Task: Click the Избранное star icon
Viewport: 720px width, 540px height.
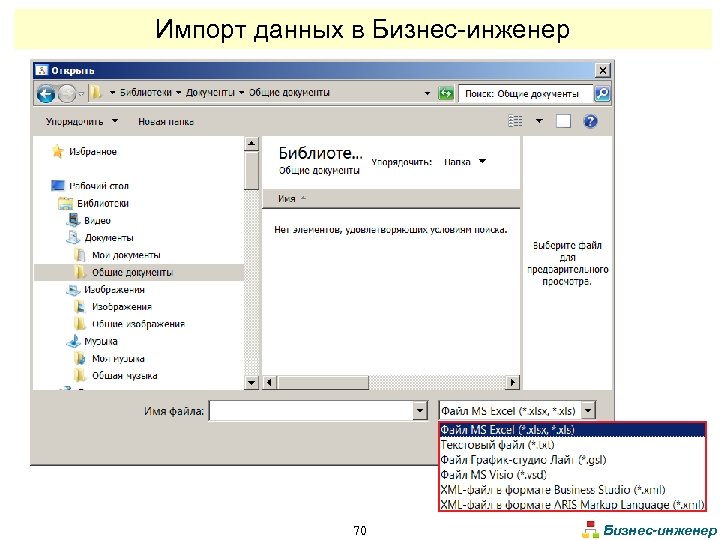Action: tap(57, 151)
